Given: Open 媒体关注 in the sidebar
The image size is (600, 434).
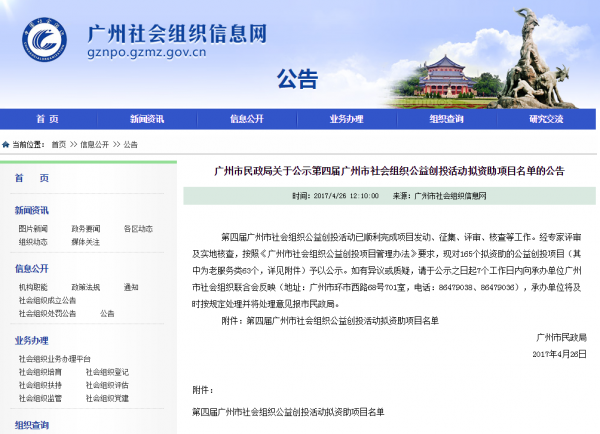Looking at the screenshot, I should tap(86, 242).
